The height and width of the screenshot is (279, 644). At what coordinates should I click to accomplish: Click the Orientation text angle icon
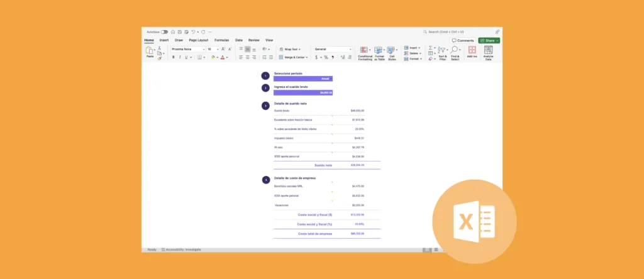tap(265, 49)
